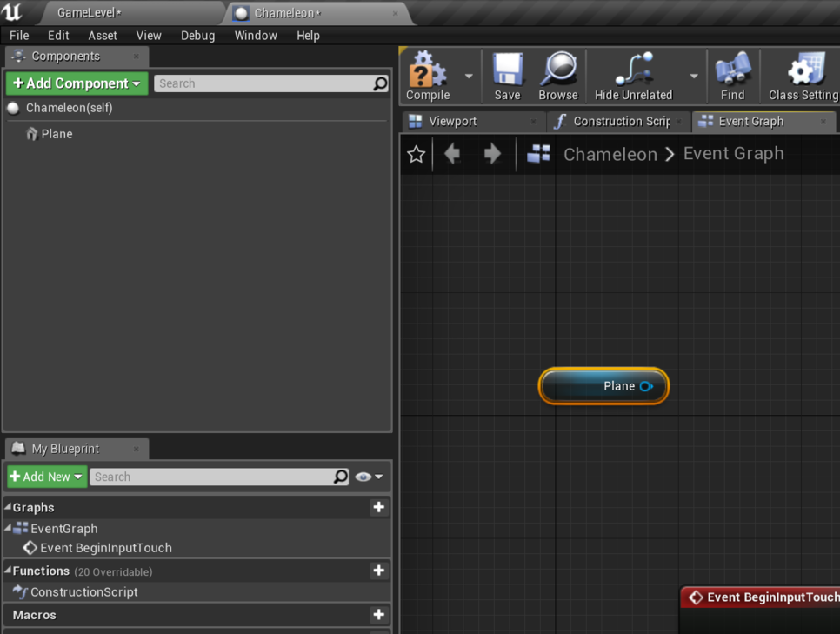Open the View menu
Viewport: 840px width, 634px height.
(149, 36)
